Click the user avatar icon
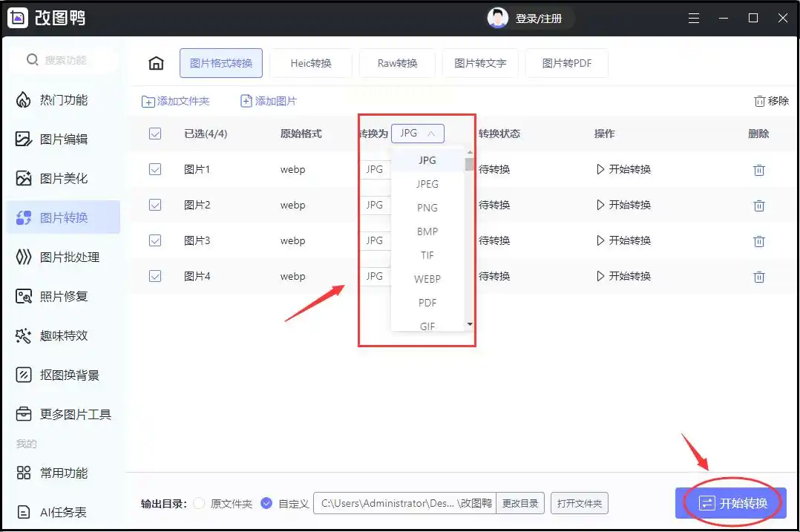The image size is (800, 532). pos(497,19)
